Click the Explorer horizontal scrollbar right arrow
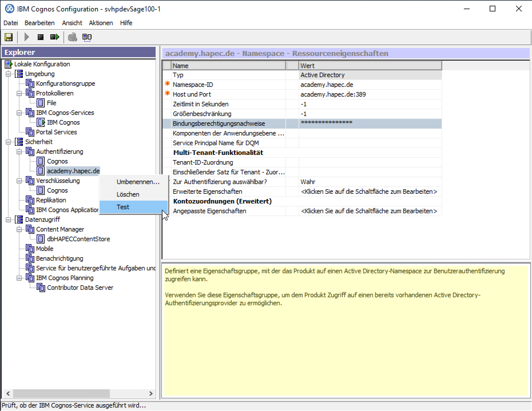Screen dimensions: 532x411 (151, 394)
